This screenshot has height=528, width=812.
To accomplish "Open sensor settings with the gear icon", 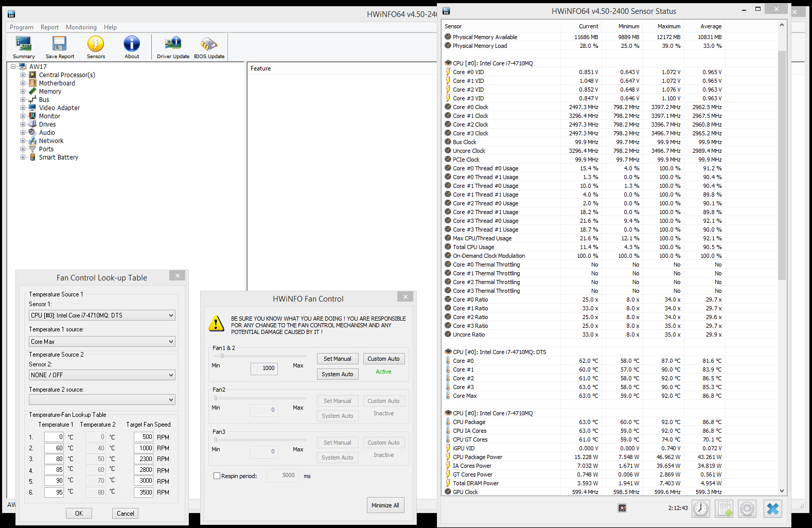I will (747, 509).
